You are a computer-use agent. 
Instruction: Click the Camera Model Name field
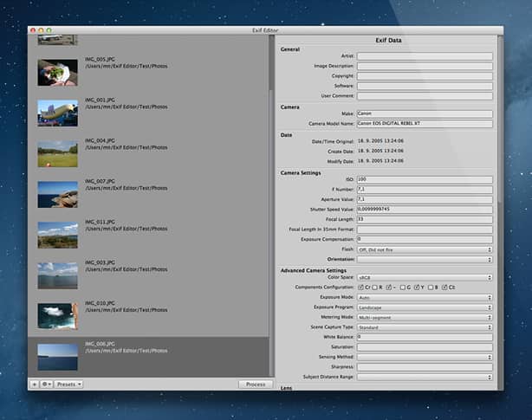tap(424, 124)
